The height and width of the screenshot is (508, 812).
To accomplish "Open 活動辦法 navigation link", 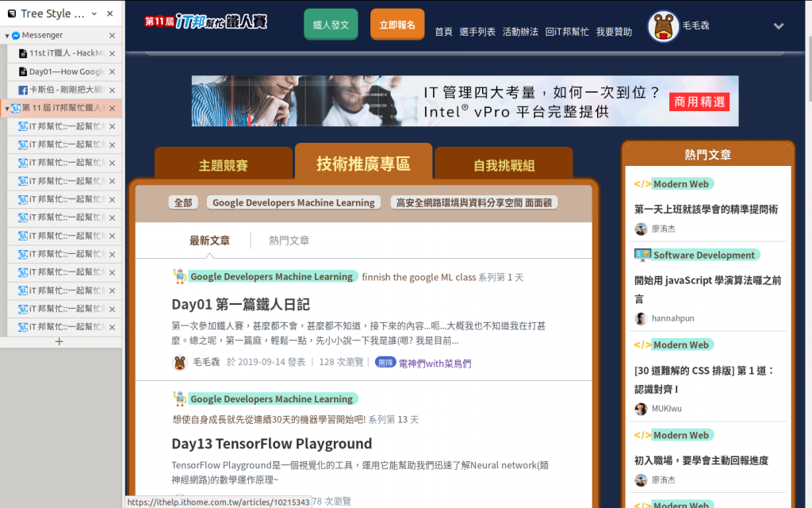I will click(520, 32).
